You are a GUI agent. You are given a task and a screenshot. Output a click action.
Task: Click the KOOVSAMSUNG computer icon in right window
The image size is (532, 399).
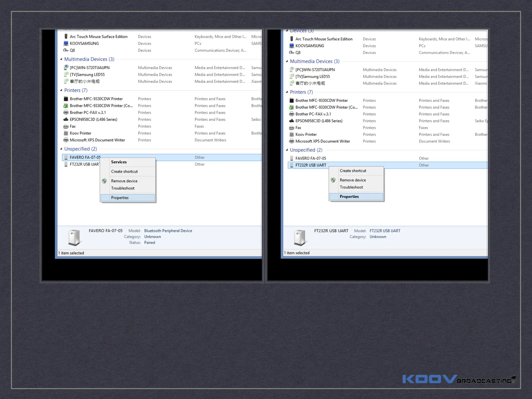[291, 46]
